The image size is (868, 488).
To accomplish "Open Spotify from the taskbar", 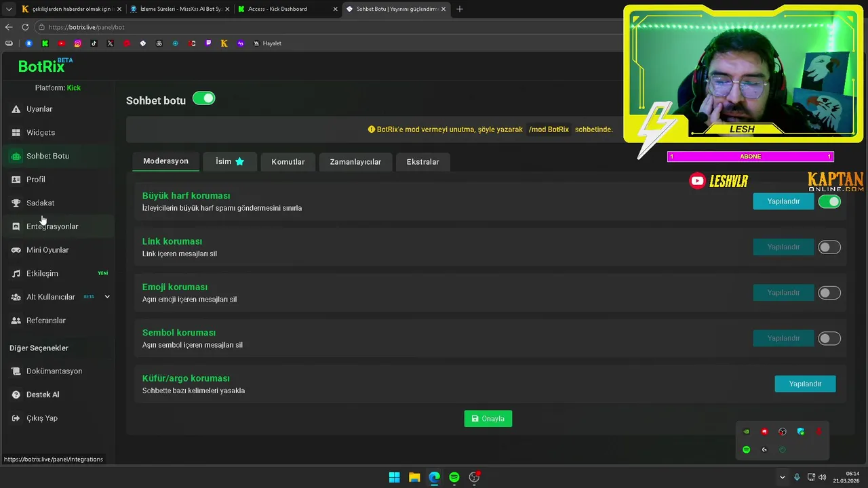I will [x=454, y=477].
